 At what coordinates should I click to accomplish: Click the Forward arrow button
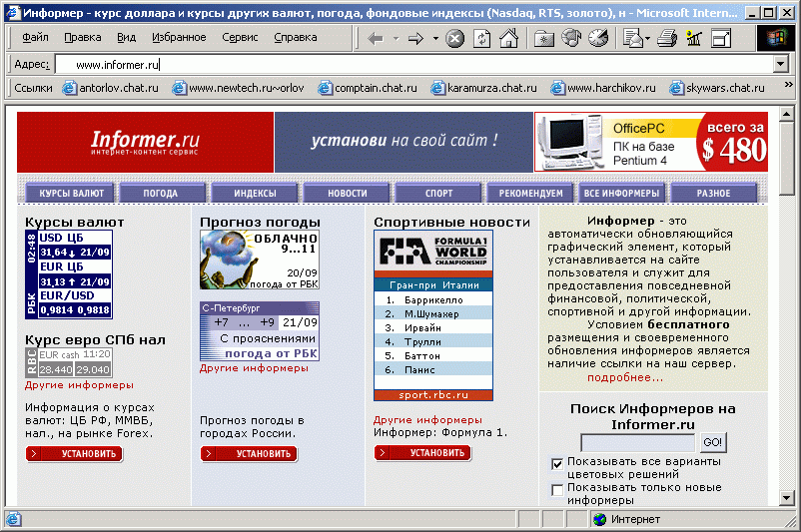pyautogui.click(x=415, y=38)
